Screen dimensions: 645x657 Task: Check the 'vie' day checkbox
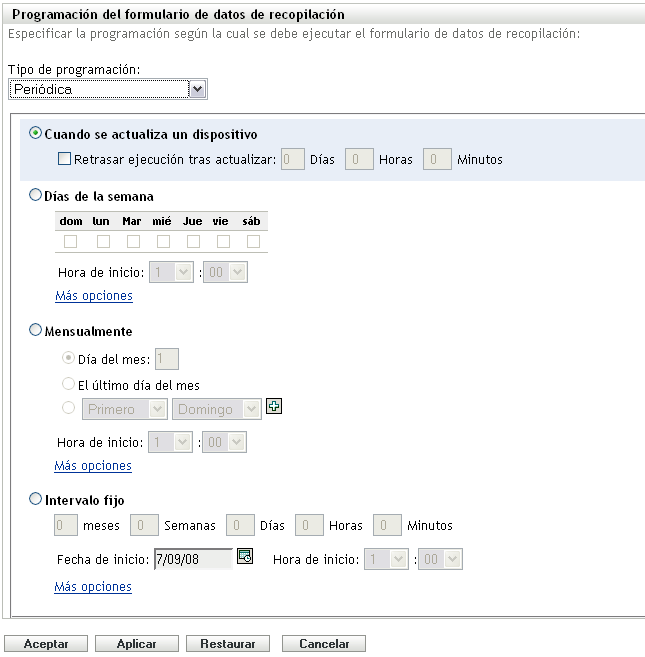[x=223, y=241]
